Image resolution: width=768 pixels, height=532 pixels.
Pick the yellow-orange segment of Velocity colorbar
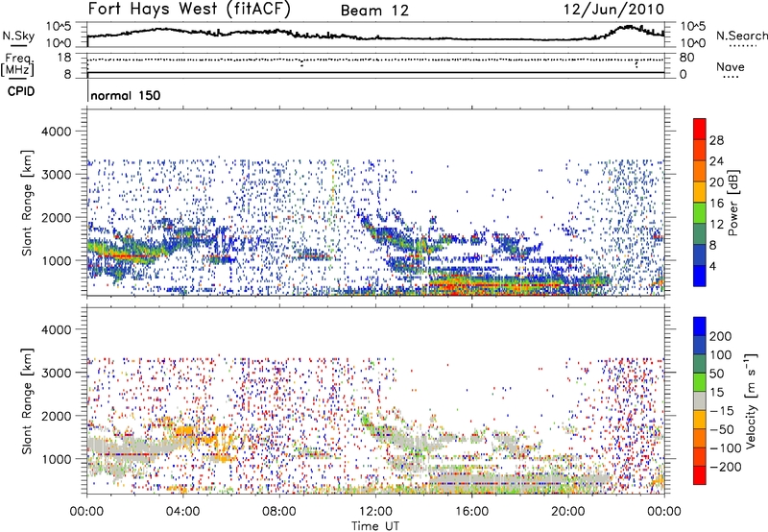pyautogui.click(x=700, y=420)
